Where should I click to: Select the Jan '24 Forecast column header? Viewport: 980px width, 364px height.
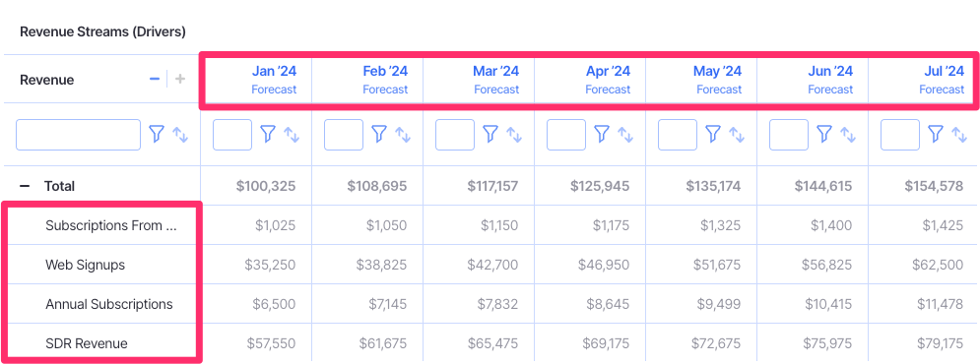(x=256, y=80)
